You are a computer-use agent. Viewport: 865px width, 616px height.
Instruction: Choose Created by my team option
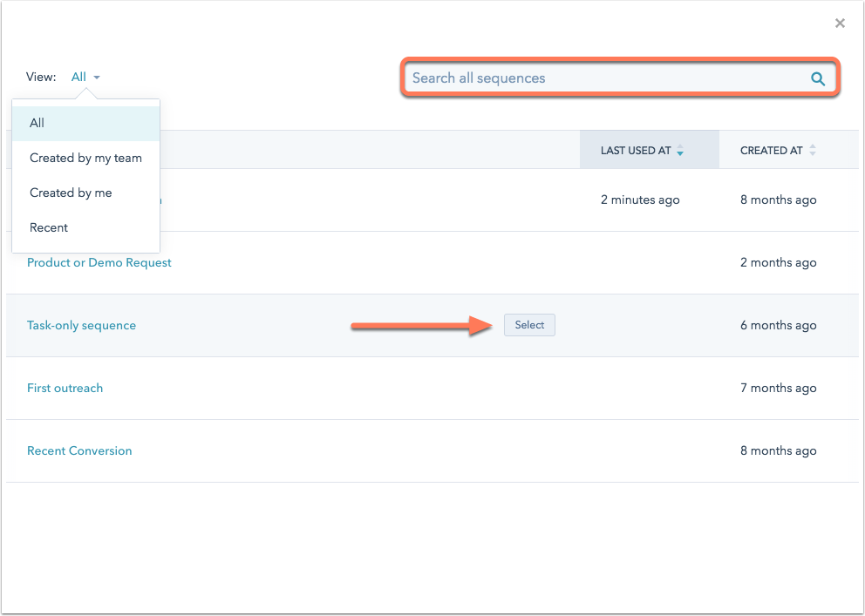(x=86, y=158)
